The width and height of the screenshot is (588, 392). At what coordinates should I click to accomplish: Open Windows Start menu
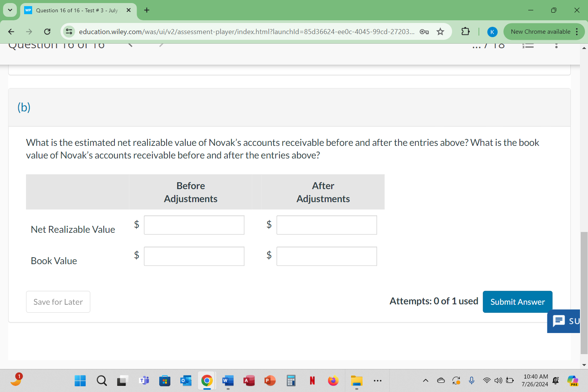(80, 381)
